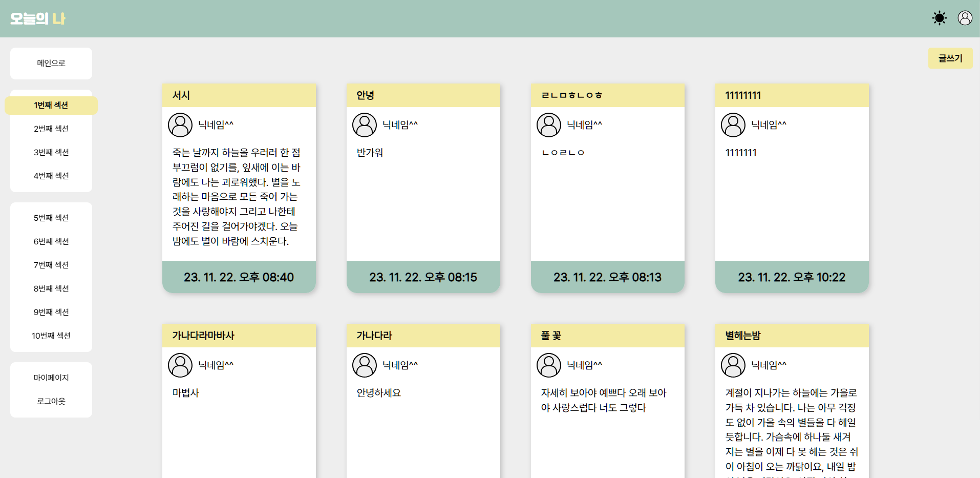Open 9번째 섹션 in the sidebar
This screenshot has width=980, height=478.
click(51, 312)
